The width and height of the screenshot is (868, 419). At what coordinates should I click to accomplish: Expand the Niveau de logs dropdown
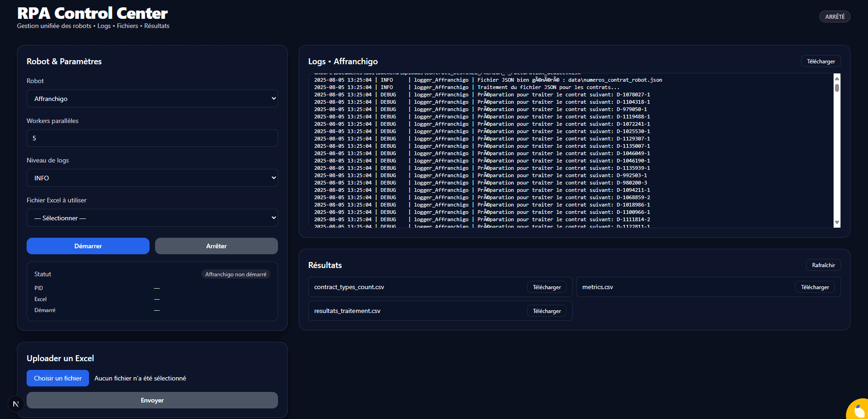[x=152, y=178]
